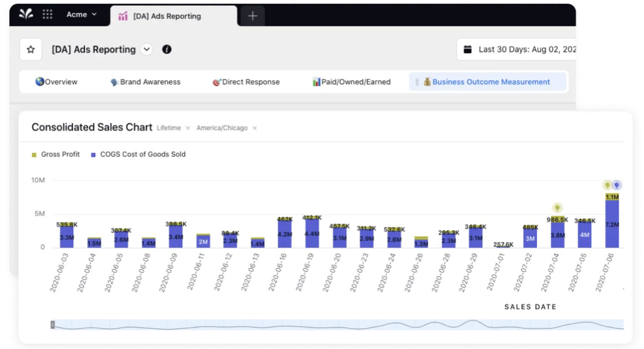Add a new tab with plus icon
The image size is (644, 349).
click(252, 16)
